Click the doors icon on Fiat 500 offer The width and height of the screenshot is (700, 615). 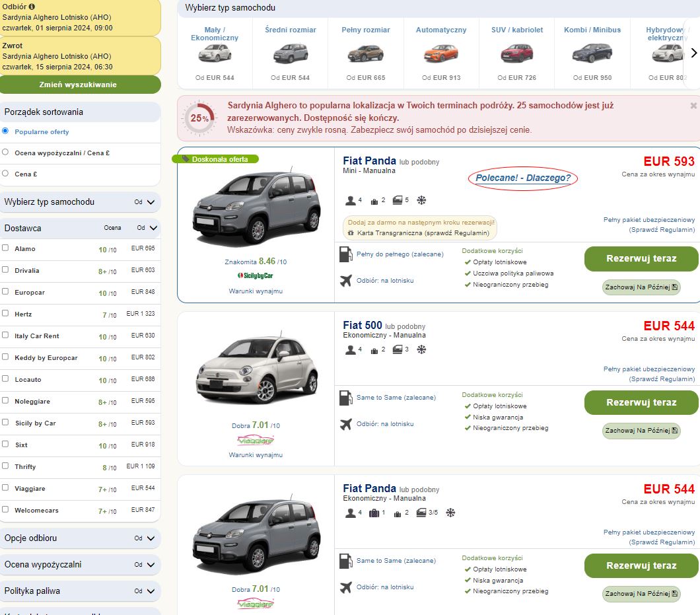pos(398,349)
